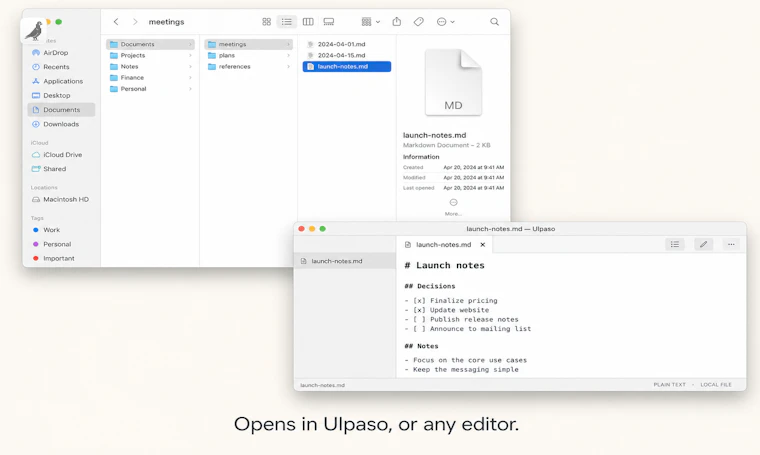Open the Ulpaso more options ellipsis
Viewport: 760px width, 455px height.
731,245
